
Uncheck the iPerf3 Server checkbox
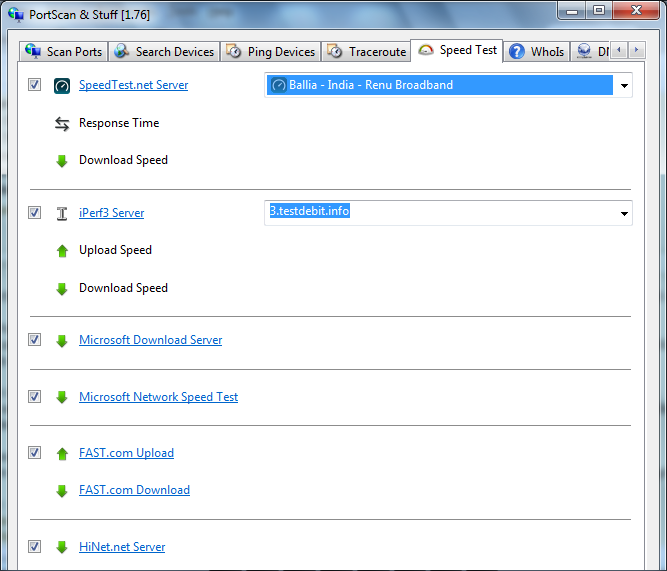(34, 212)
